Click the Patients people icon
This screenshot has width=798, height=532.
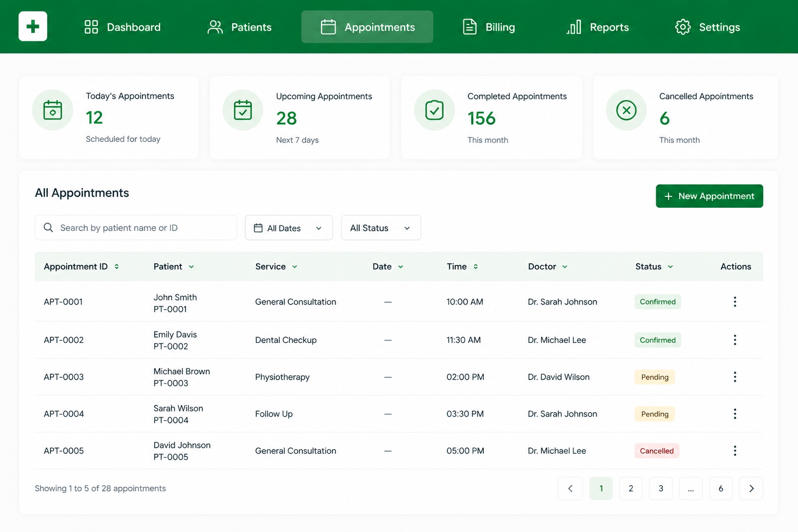215,27
